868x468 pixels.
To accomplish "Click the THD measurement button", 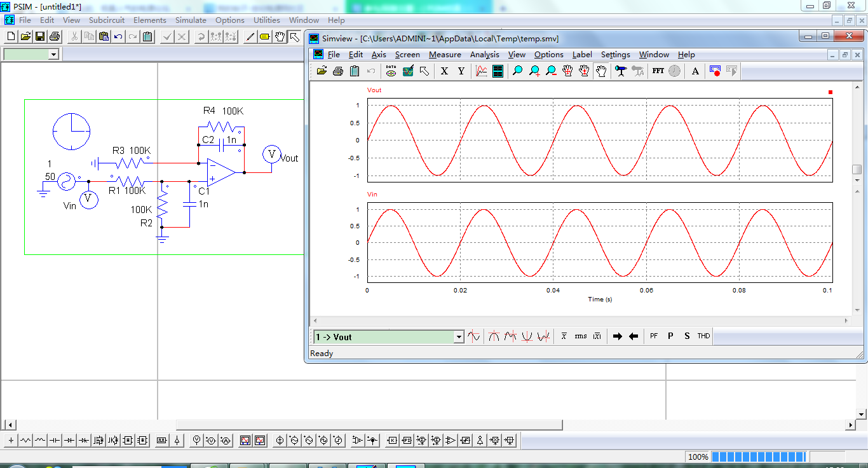I will (x=703, y=336).
